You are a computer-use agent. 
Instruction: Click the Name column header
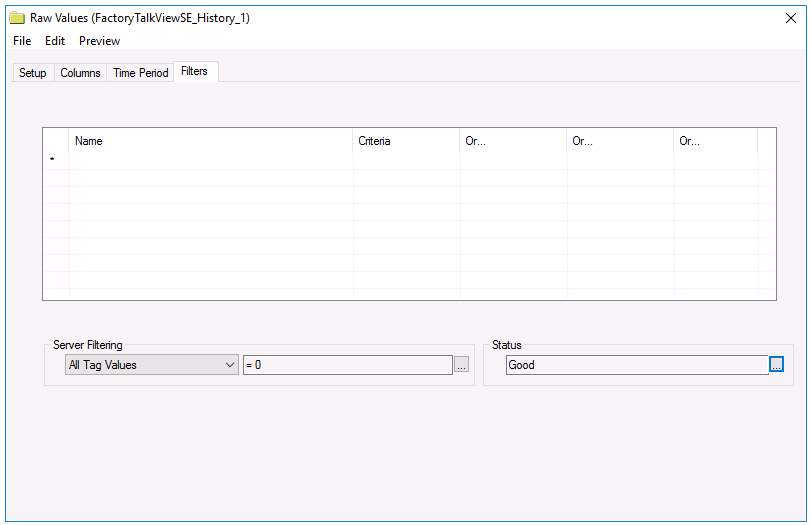coord(211,141)
